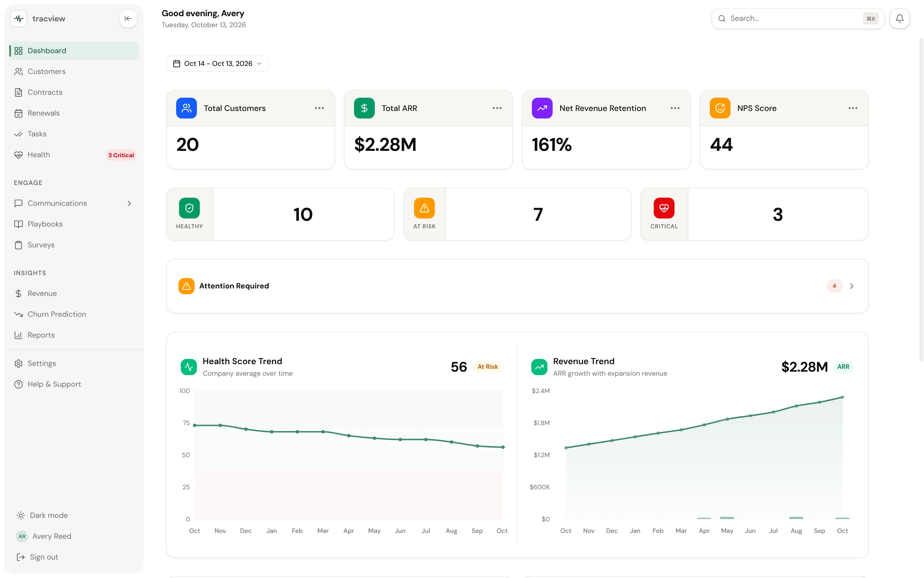Click the AR avatar for Avery Reed
This screenshot has height=578, width=924.
click(22, 536)
